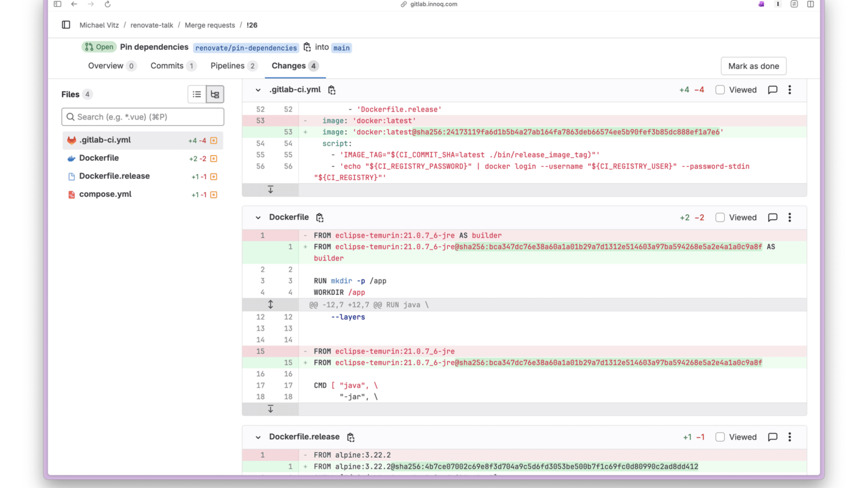
Task: Switch to file list view
Action: (197, 94)
